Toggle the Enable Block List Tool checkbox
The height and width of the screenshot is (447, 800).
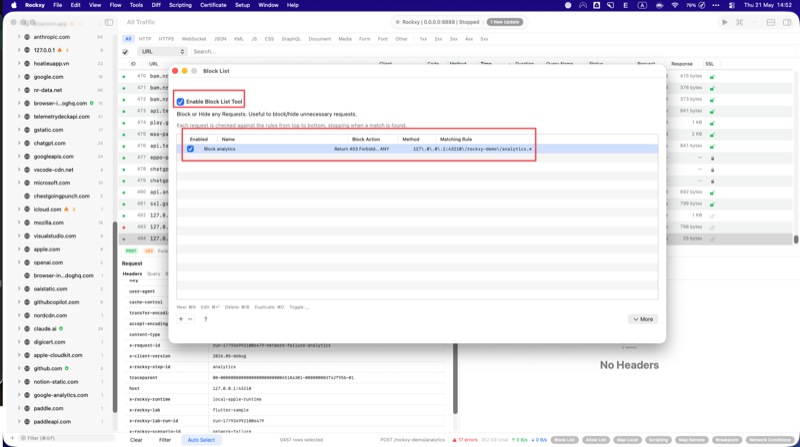[180, 102]
